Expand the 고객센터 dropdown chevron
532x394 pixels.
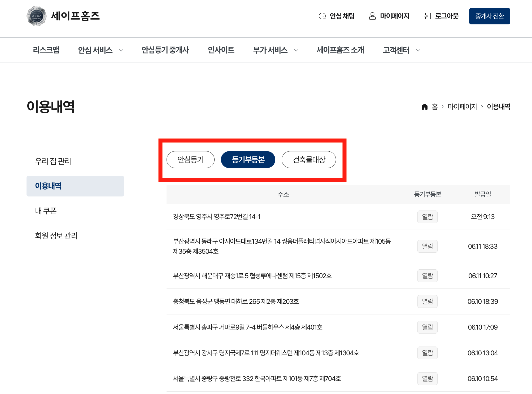point(418,50)
